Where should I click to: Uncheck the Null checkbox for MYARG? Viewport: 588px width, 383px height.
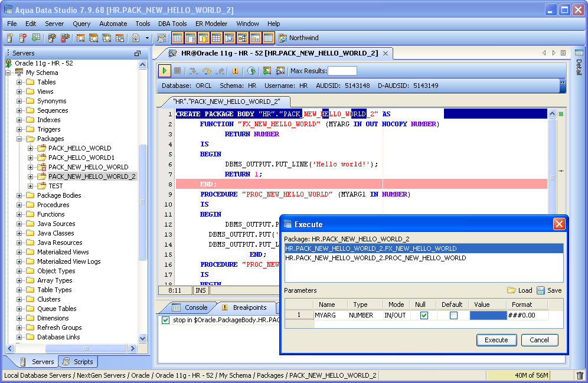pyautogui.click(x=424, y=315)
